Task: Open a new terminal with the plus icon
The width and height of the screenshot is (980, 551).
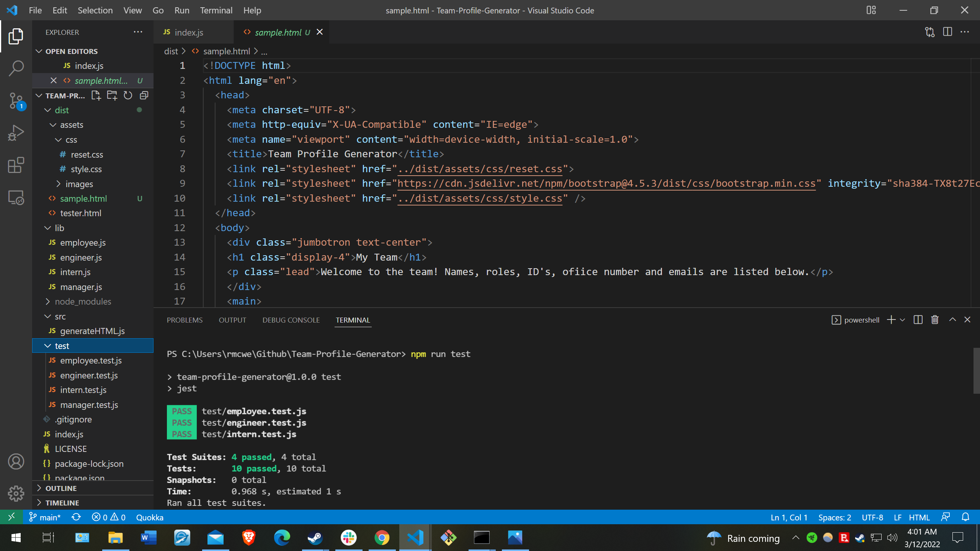Action: (891, 320)
